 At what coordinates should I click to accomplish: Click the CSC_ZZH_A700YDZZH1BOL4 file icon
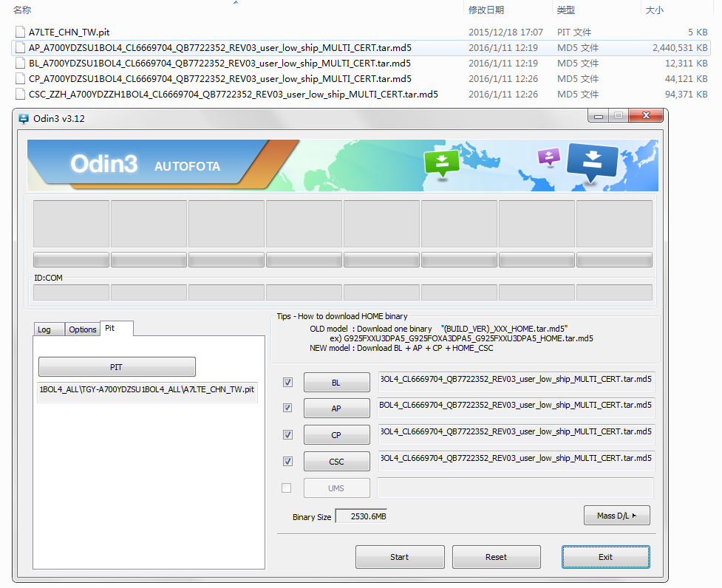20,95
